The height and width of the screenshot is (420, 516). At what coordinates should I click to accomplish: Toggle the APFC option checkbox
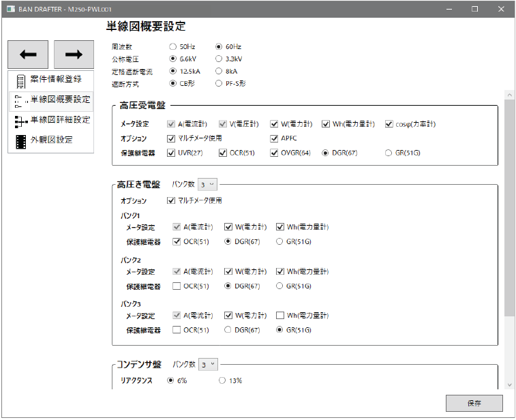coord(274,138)
